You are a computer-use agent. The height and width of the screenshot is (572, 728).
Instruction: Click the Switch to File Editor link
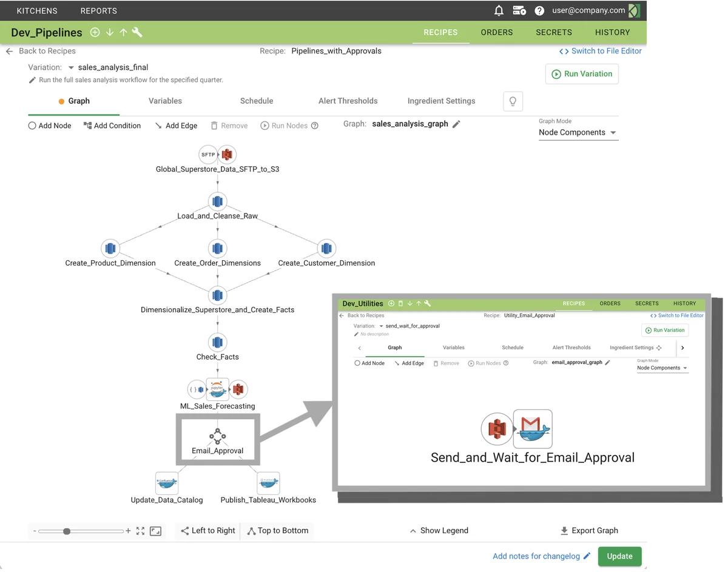pyautogui.click(x=600, y=51)
